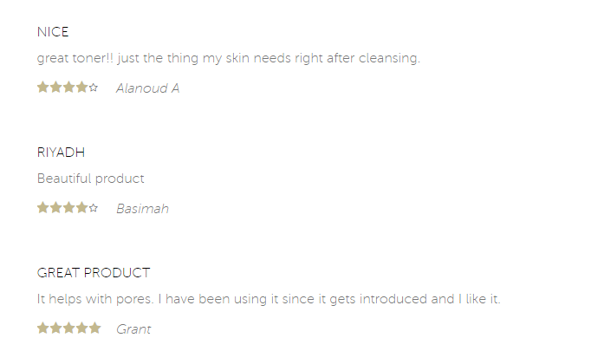Click reviewer name Alanoud A
This screenshot has width=591, height=364.
[147, 88]
